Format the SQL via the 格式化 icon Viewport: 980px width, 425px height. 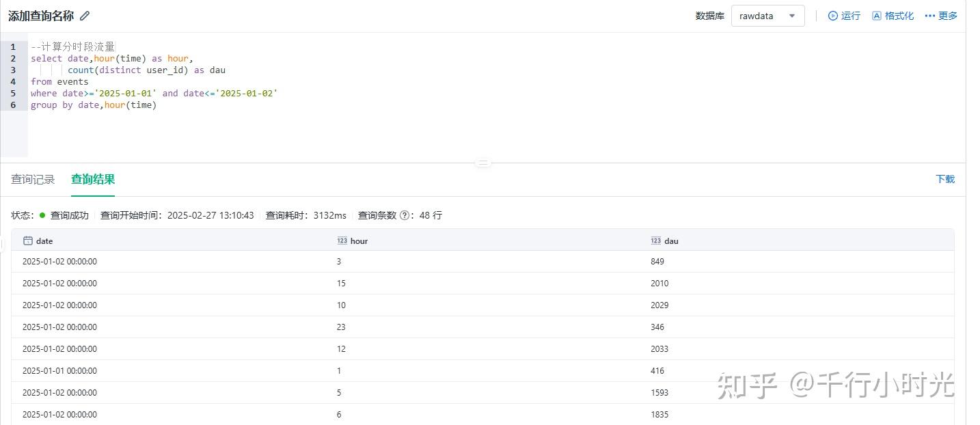877,15
